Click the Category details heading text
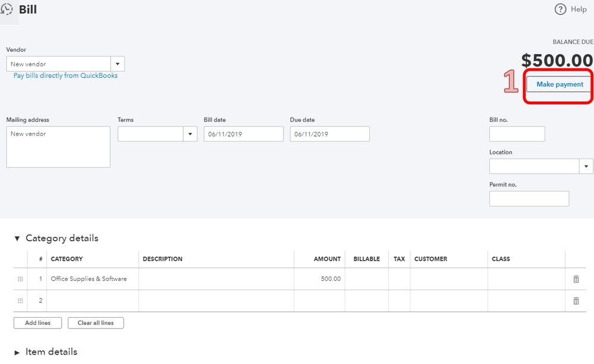The width and height of the screenshot is (594, 364). point(62,238)
